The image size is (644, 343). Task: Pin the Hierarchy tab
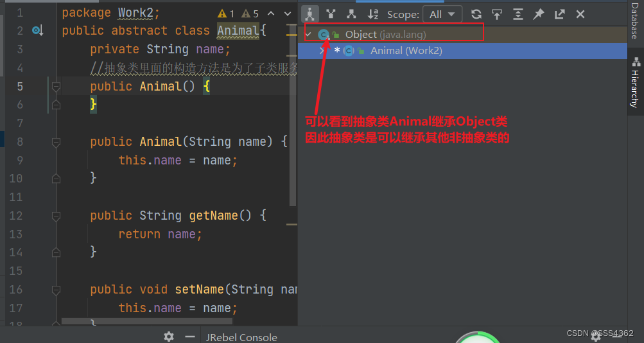[539, 14]
